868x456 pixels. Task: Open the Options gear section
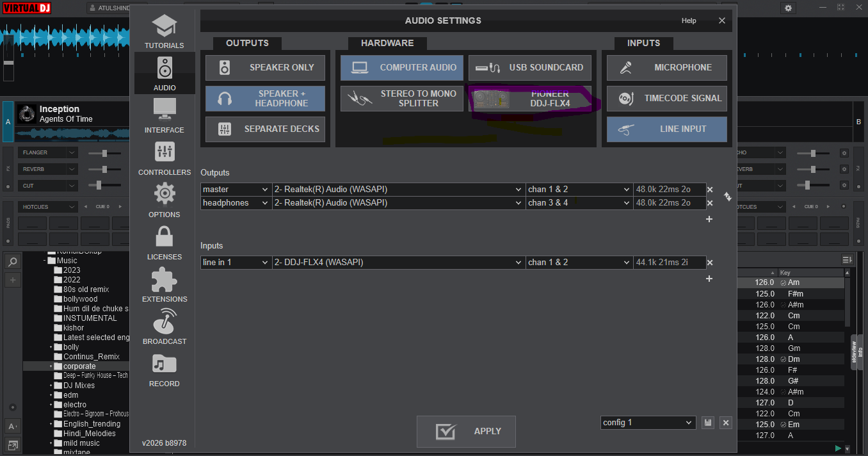click(x=164, y=200)
